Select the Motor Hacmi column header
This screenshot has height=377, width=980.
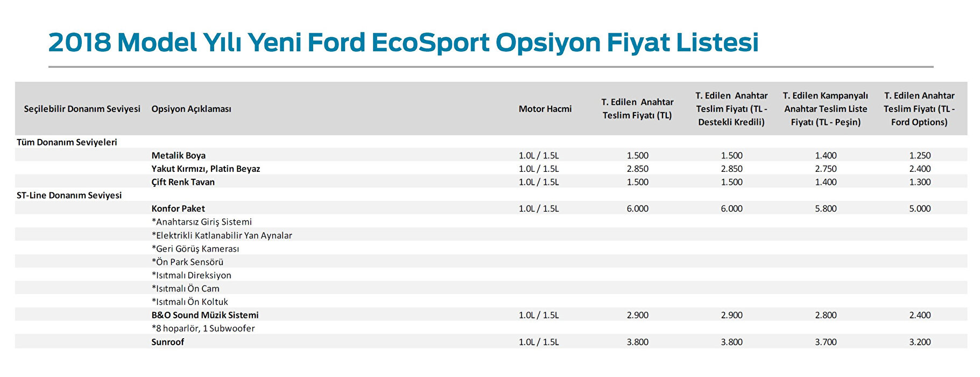[x=545, y=109]
